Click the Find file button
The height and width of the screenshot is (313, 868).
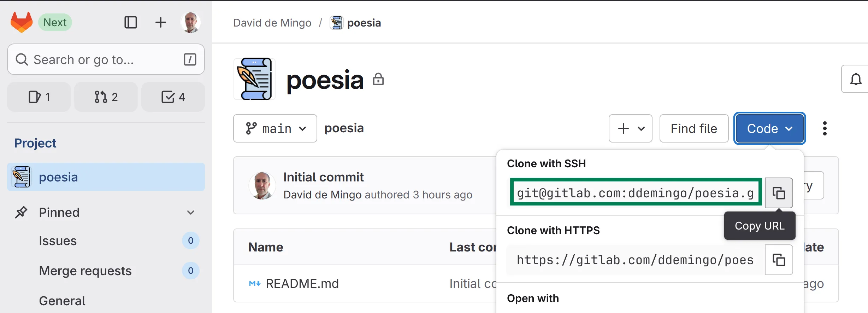[x=694, y=128]
